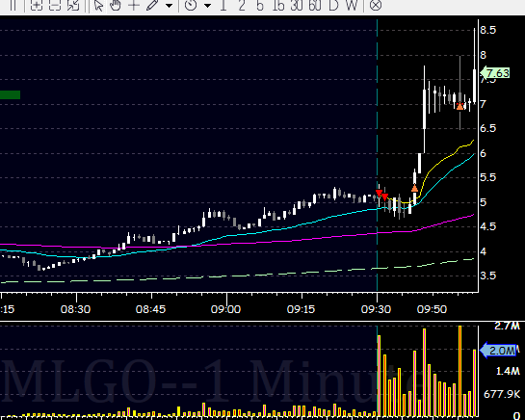Click orange up-triangle marker near price 7
525x420 pixels.
pos(460,106)
